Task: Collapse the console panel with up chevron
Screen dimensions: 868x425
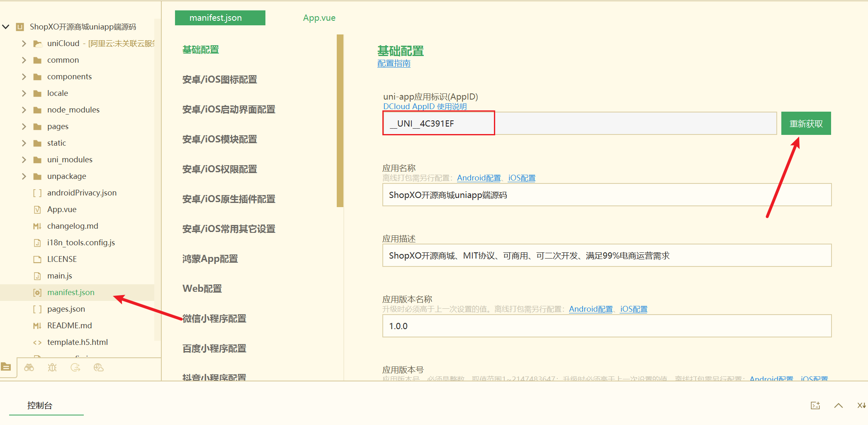Action: coord(839,405)
